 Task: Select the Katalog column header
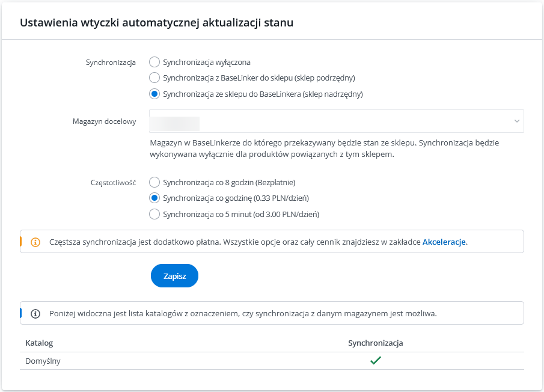click(x=39, y=343)
